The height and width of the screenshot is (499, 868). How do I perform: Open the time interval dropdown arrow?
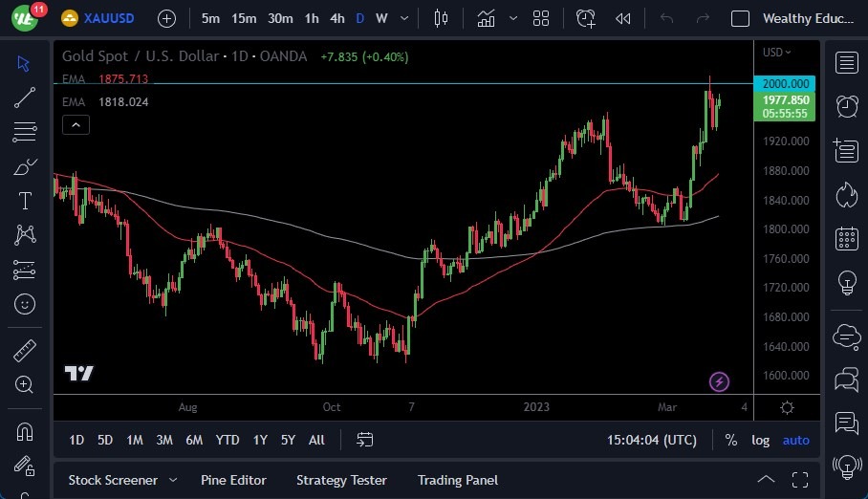tap(406, 18)
